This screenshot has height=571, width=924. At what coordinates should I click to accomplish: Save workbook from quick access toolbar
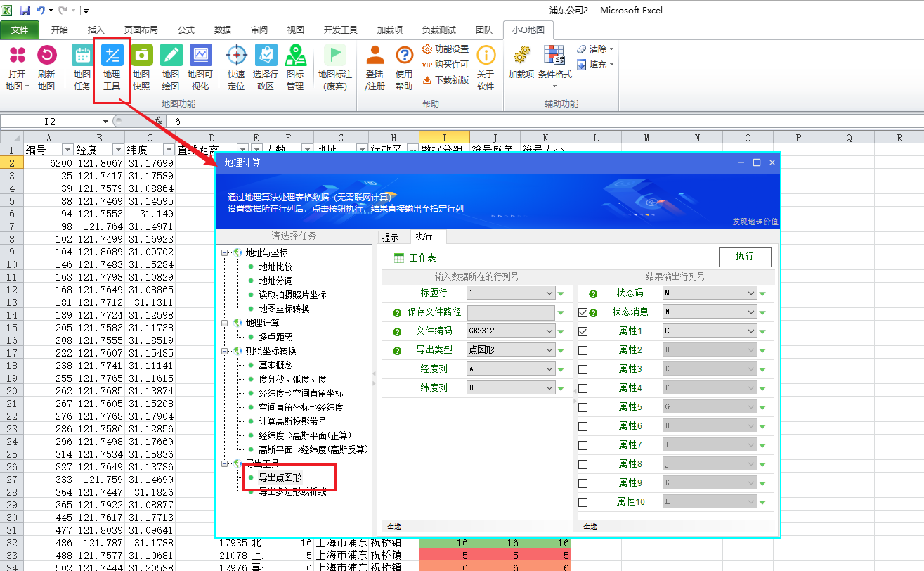click(25, 11)
